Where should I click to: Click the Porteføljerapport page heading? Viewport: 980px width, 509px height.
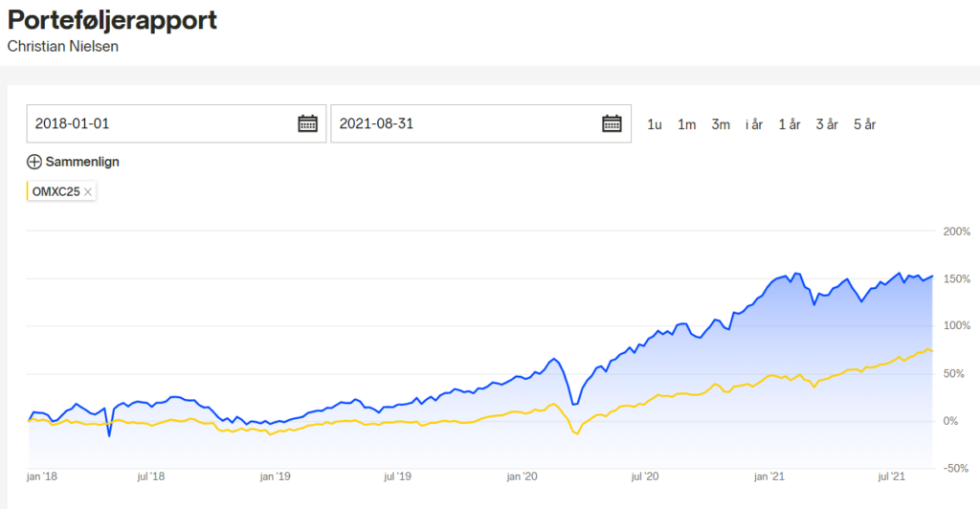pos(113,20)
